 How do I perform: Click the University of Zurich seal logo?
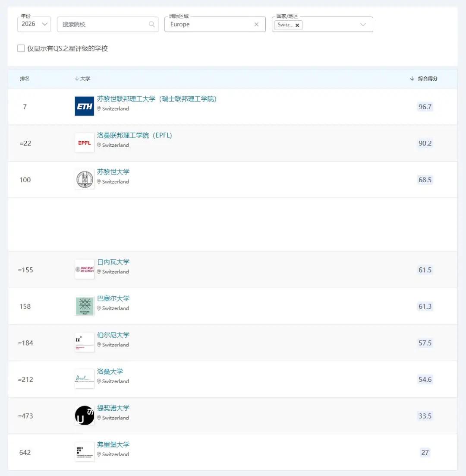coord(84,179)
